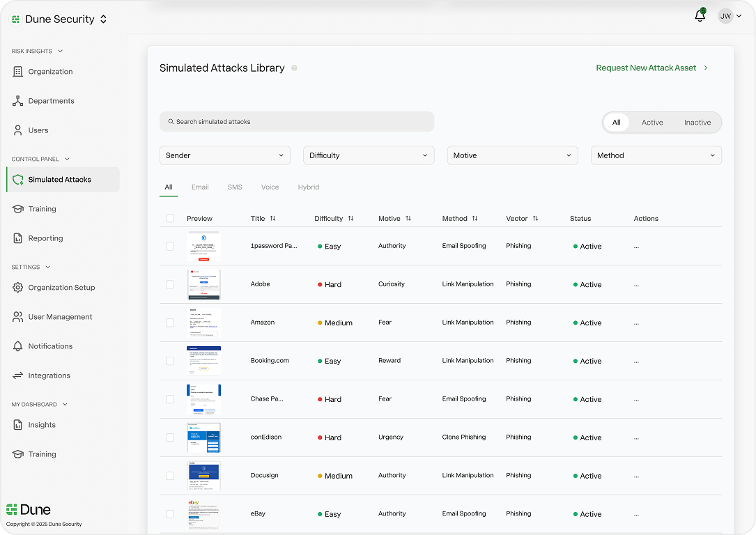The height and width of the screenshot is (535, 756).
Task: Click the Organization Setup gear icon
Action: [x=18, y=287]
